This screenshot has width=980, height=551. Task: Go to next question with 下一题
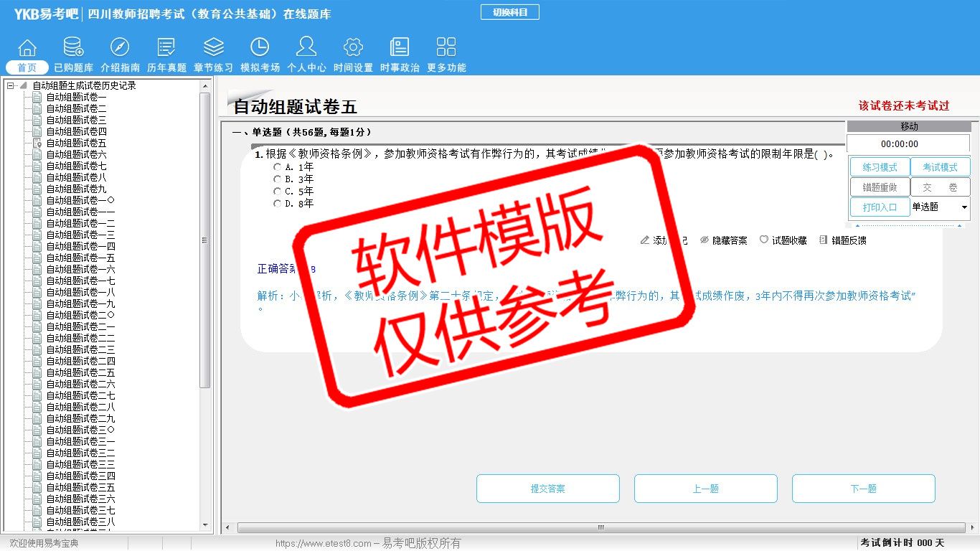(x=863, y=489)
